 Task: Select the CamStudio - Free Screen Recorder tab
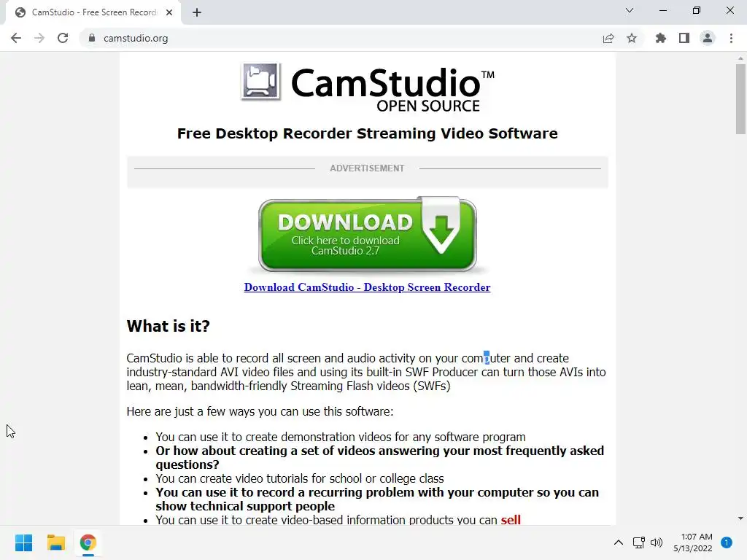[93, 12]
